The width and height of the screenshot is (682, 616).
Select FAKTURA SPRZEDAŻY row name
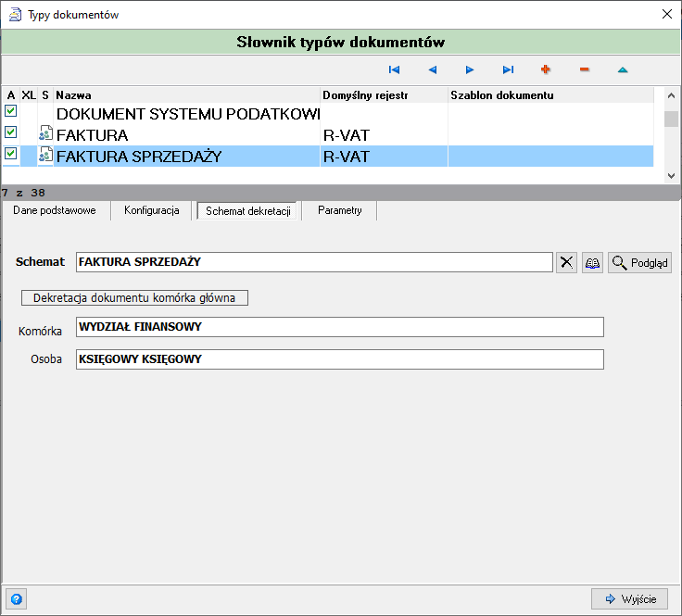(139, 157)
